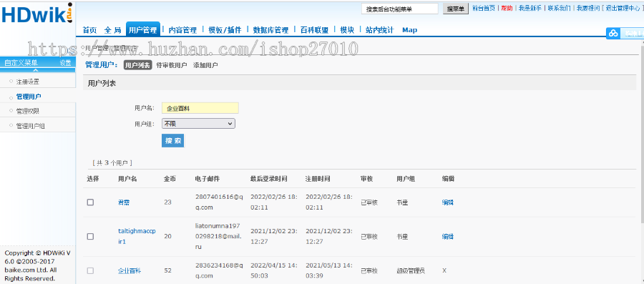Click 退出管理中心 to log out
Image resolution: width=644 pixels, height=284 pixels.
[623, 8]
